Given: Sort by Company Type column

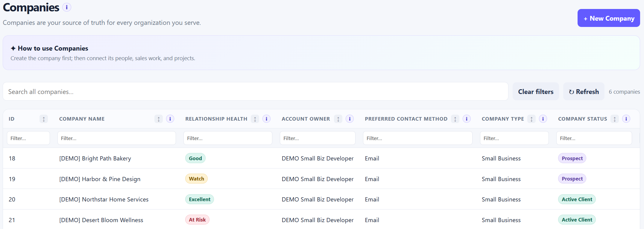Looking at the screenshot, I should [531, 119].
